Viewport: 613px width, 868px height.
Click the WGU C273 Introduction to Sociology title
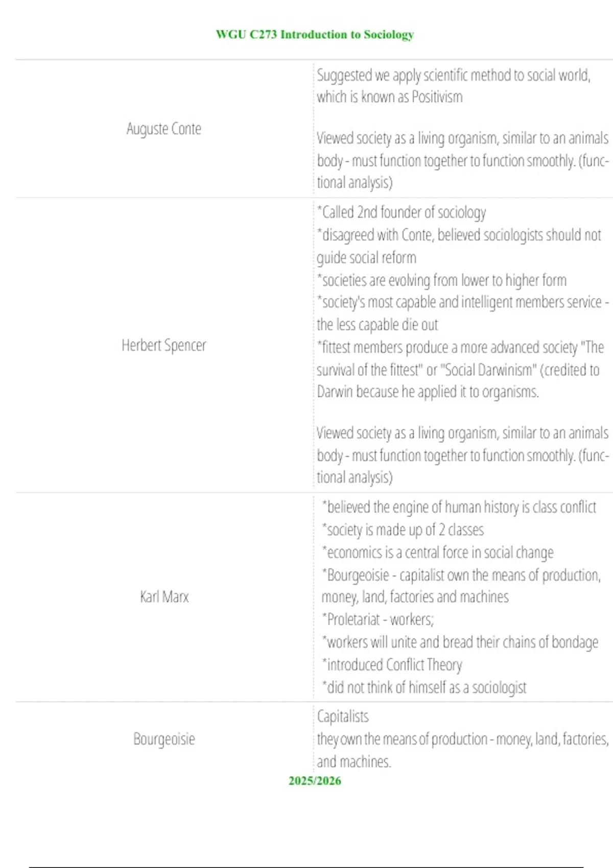[315, 35]
